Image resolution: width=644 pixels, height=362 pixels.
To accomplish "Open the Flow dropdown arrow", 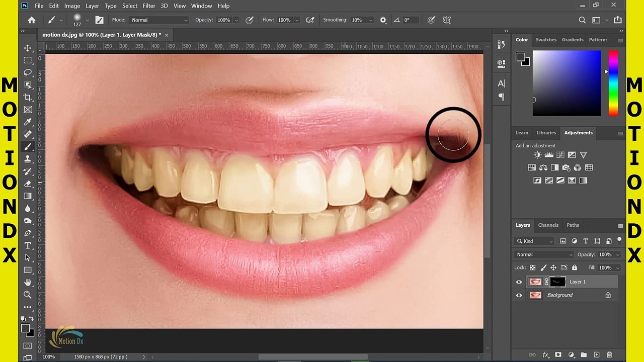I will [x=296, y=20].
